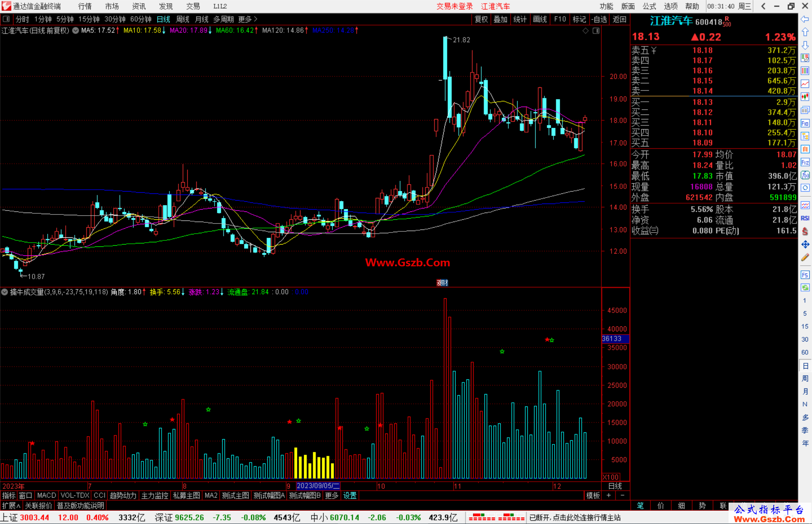812x524 pixels.
Task: Open the f(x) formula manager icon
Action: point(805,175)
